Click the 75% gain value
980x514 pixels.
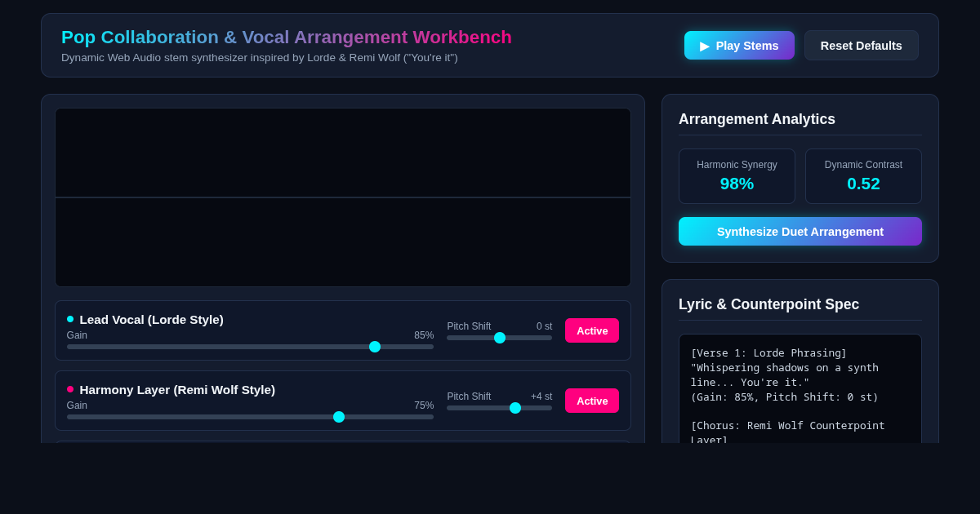pos(424,405)
